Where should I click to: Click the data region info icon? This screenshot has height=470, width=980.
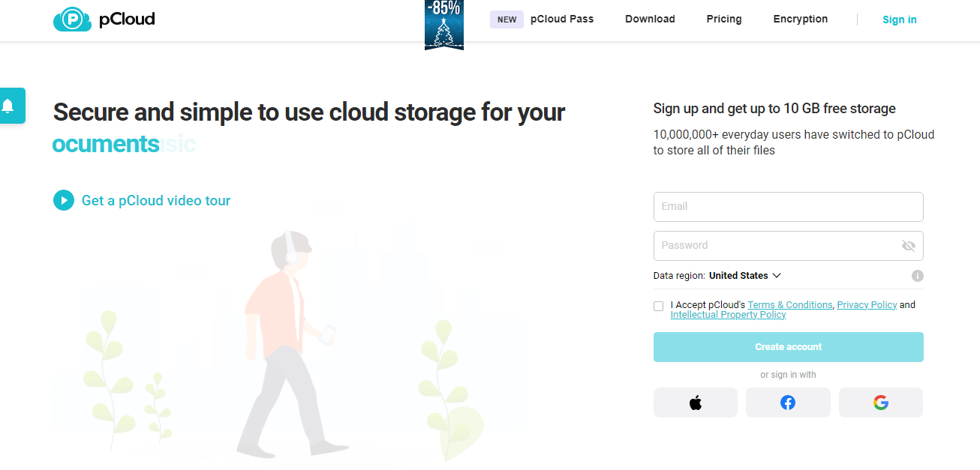pyautogui.click(x=917, y=276)
